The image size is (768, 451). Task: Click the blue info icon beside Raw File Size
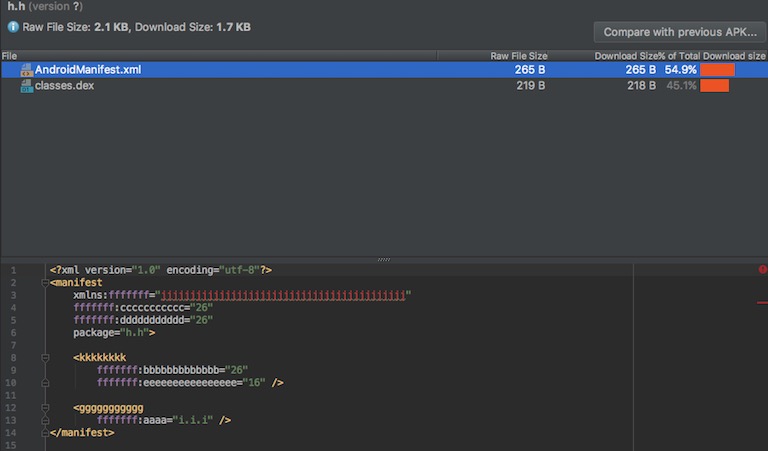coord(14,26)
